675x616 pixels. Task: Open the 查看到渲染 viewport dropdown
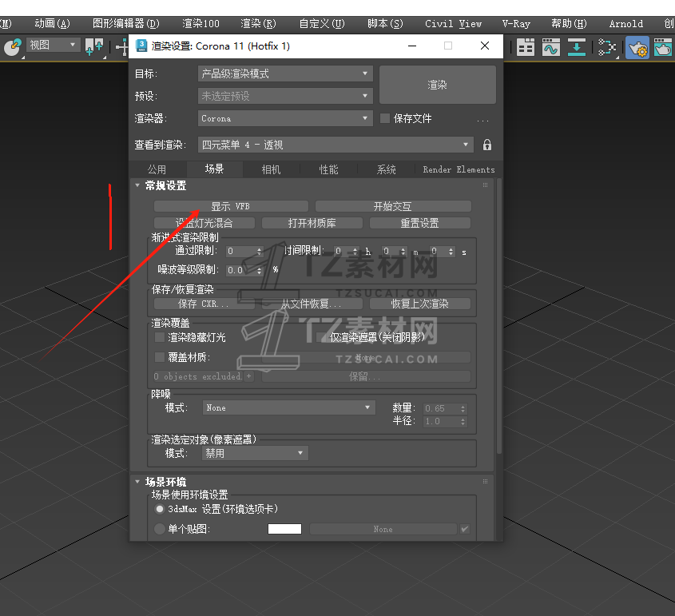pos(336,145)
